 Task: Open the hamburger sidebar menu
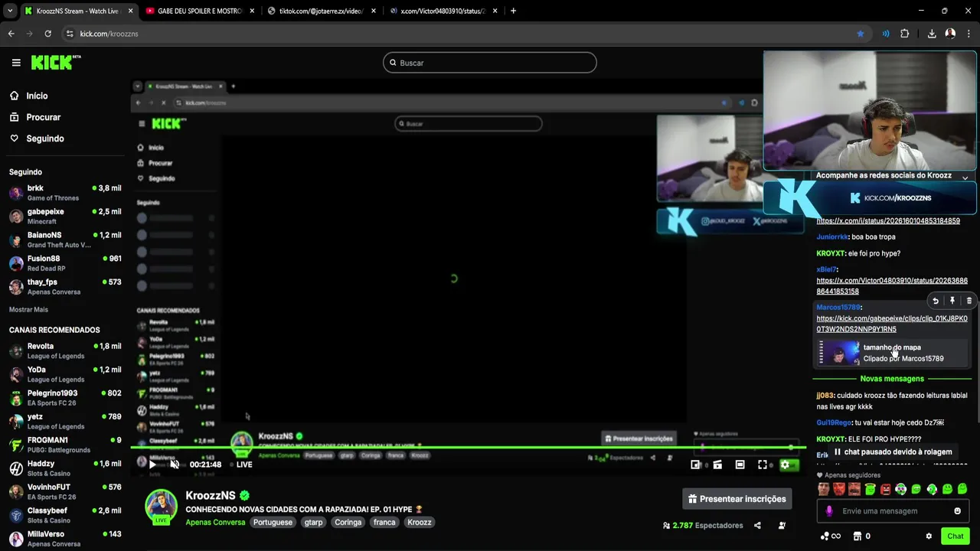(16, 63)
